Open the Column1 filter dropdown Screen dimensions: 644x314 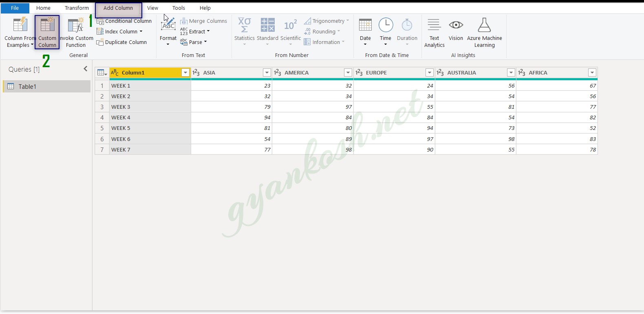[185, 72]
